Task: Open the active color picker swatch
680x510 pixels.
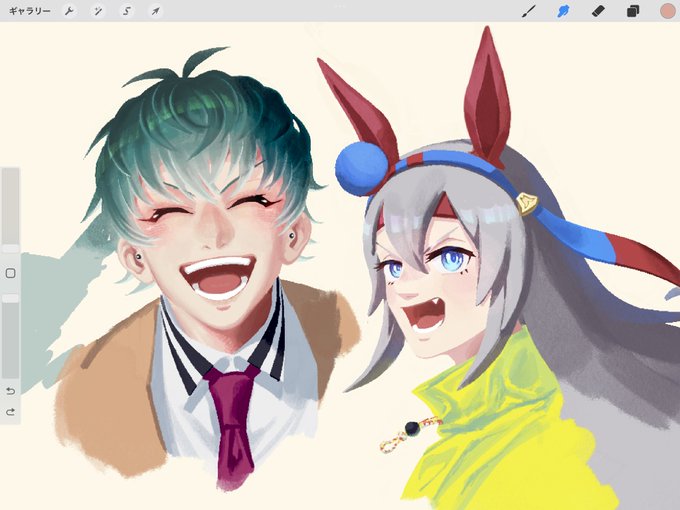Action: click(667, 11)
